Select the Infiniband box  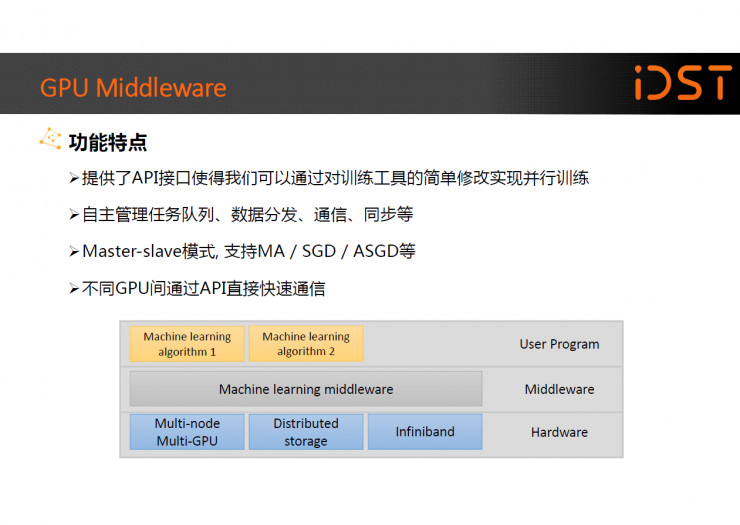click(425, 432)
